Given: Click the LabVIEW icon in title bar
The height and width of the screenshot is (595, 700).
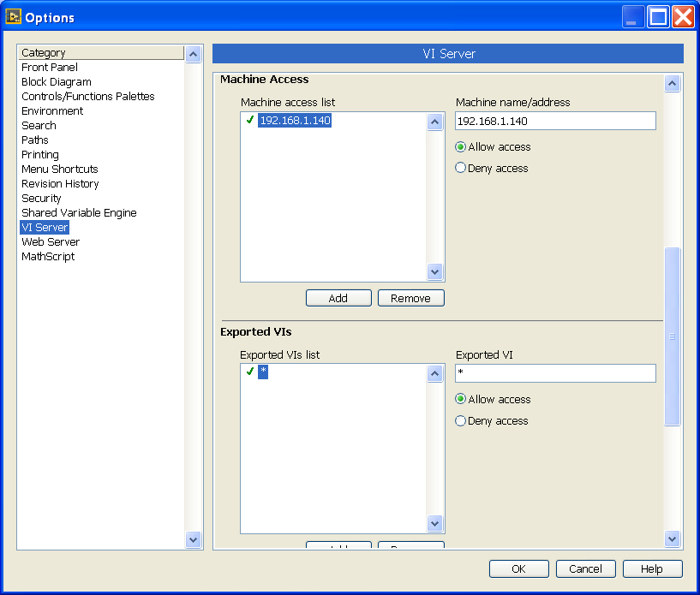Looking at the screenshot, I should [14, 17].
